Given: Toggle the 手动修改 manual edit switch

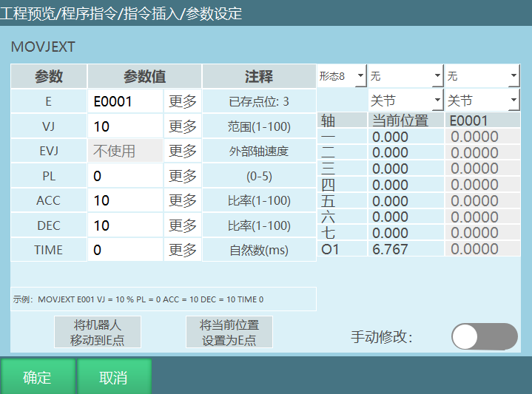Looking at the screenshot, I should [x=484, y=336].
